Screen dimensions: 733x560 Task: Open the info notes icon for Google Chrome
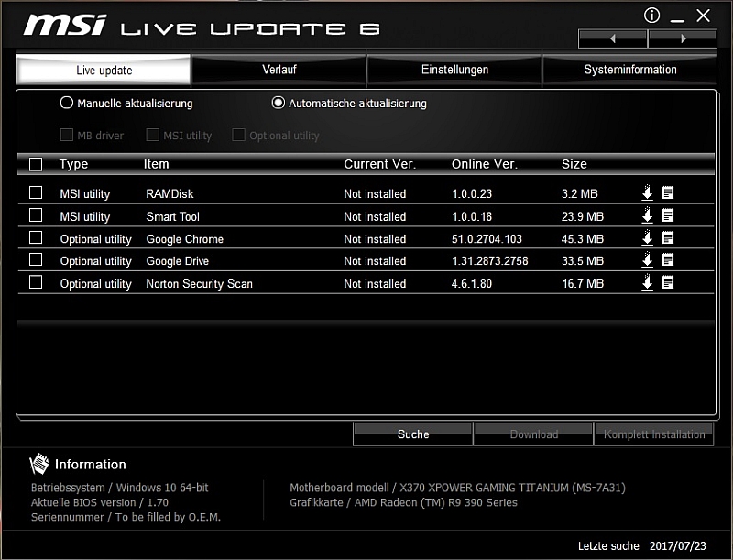668,237
